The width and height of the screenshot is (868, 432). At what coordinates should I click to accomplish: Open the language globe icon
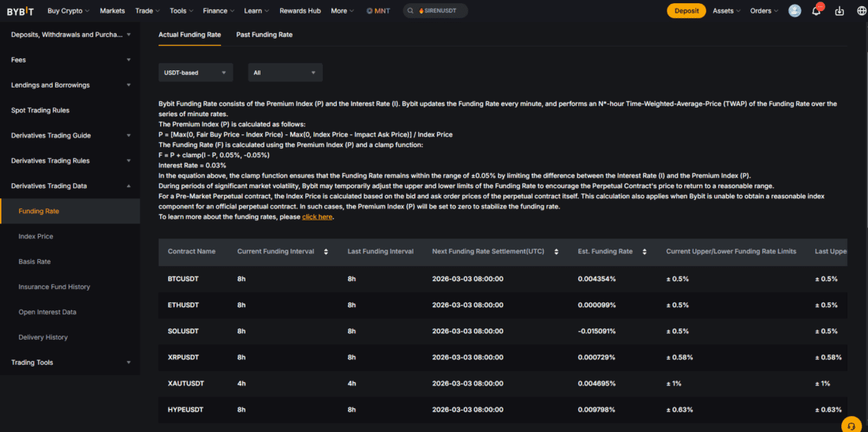tap(861, 11)
